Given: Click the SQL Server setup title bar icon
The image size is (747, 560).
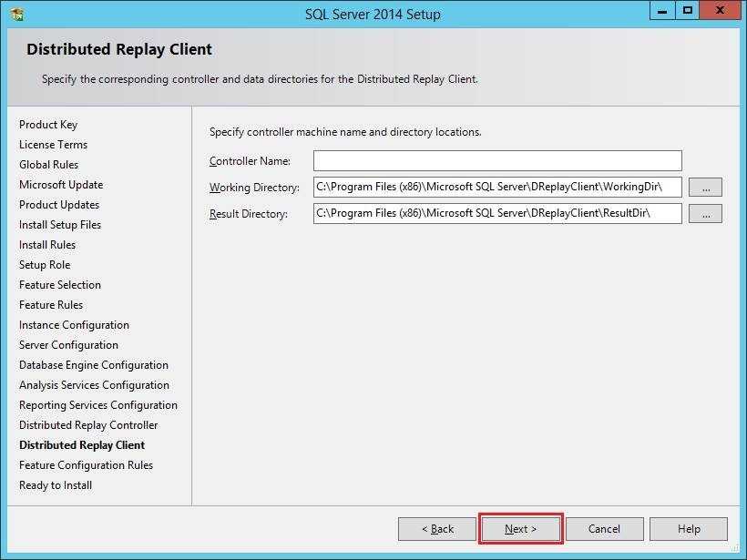Looking at the screenshot, I should tap(18, 14).
